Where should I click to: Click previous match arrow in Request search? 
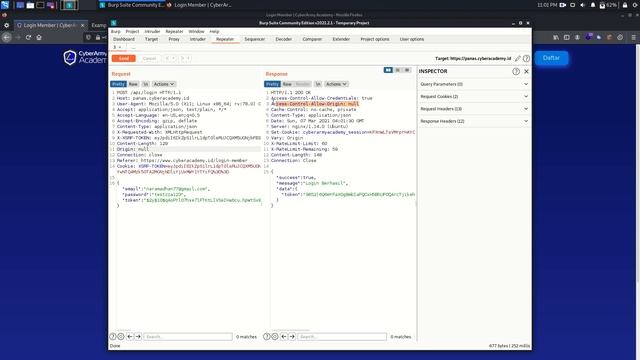130,337
